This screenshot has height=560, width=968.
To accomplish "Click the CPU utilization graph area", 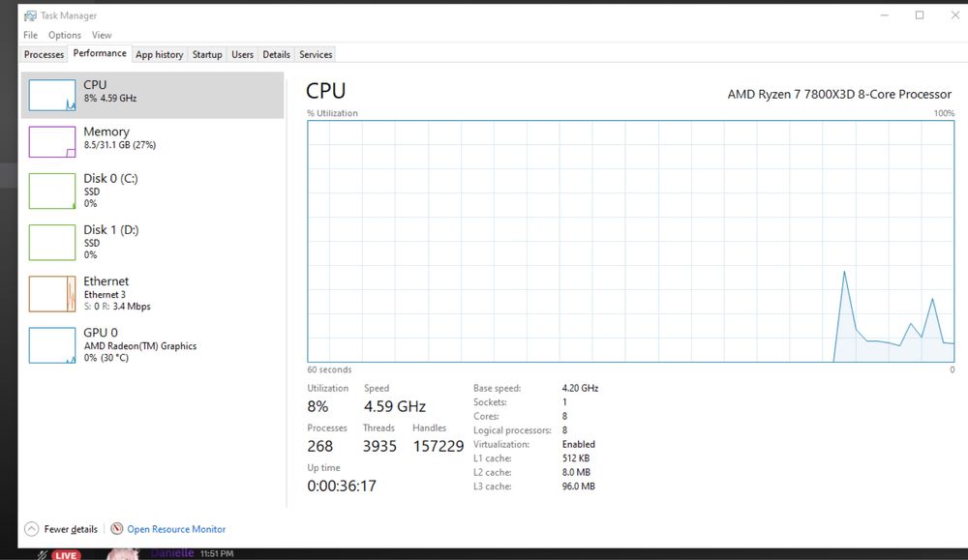I will [x=630, y=241].
